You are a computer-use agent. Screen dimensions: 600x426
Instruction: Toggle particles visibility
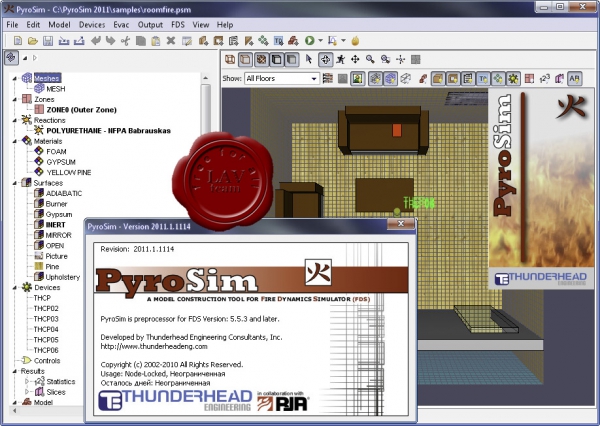(x=498, y=78)
